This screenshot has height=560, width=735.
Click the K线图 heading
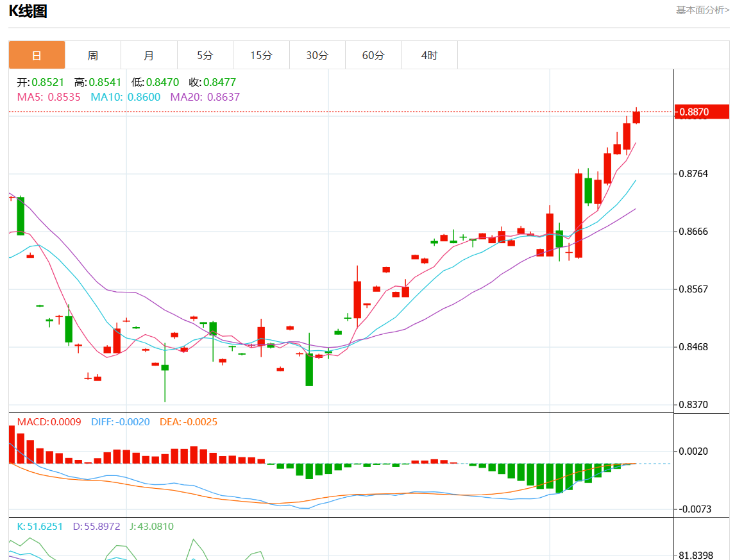click(28, 11)
